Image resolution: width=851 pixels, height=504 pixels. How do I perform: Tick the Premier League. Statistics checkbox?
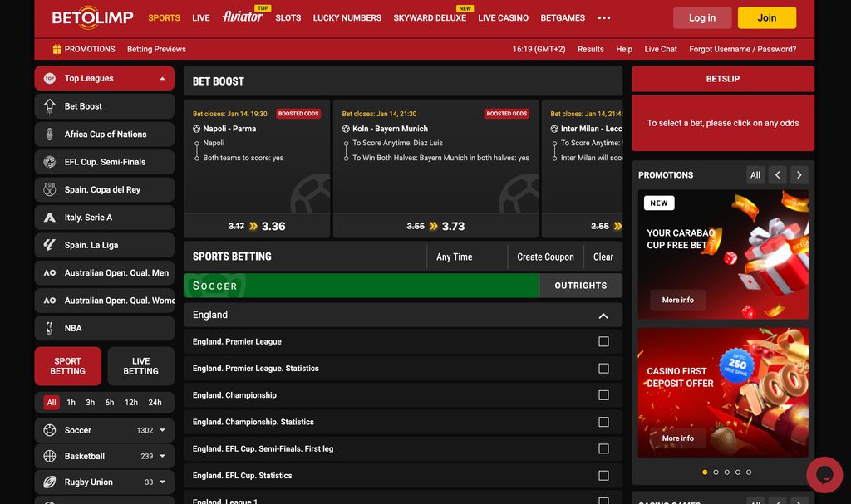click(603, 369)
